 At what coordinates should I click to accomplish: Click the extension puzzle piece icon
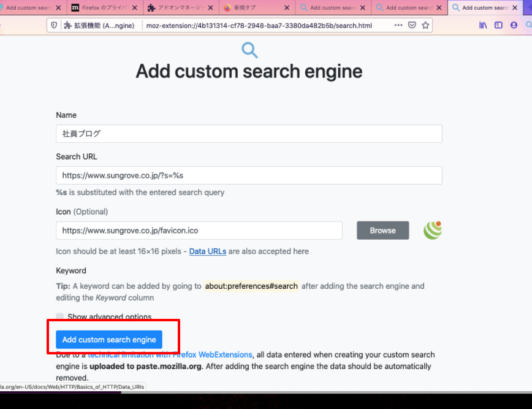67,25
